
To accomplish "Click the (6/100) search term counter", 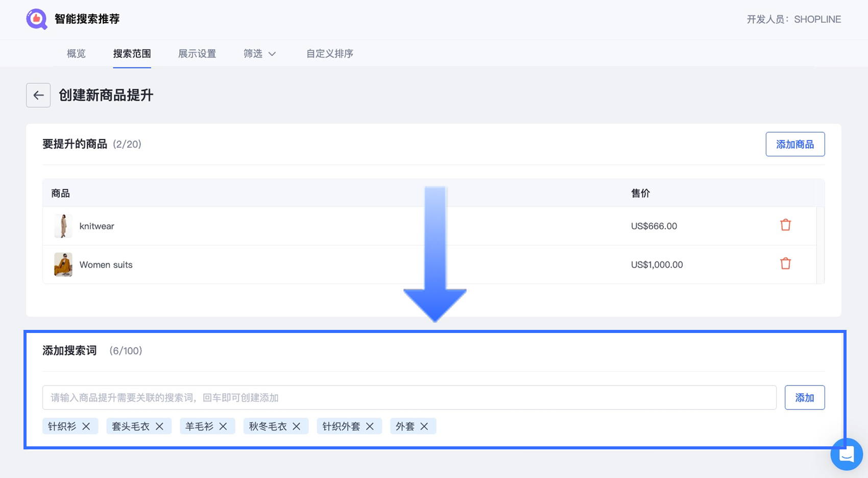I will [x=126, y=351].
